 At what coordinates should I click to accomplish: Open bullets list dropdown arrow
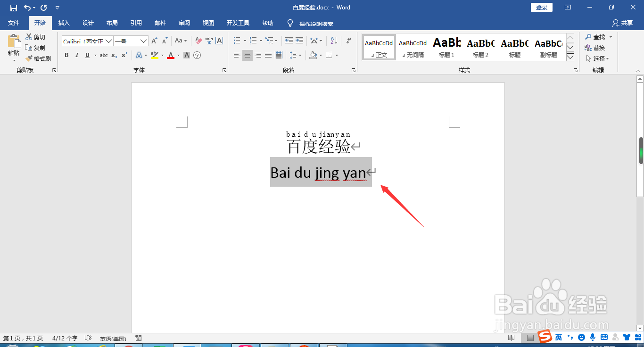coord(245,41)
